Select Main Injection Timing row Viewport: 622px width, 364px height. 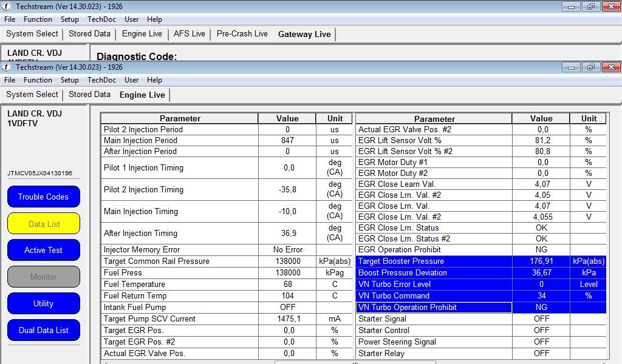point(227,211)
